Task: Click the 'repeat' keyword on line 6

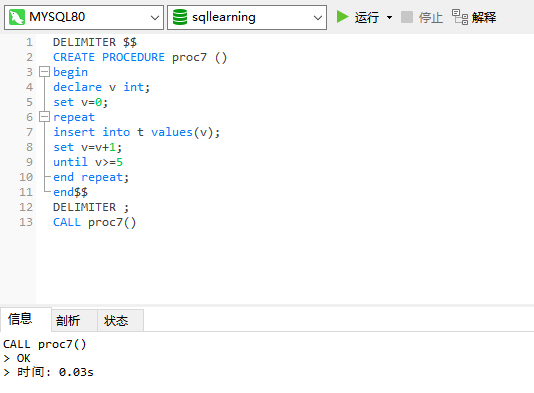Action: coord(74,117)
